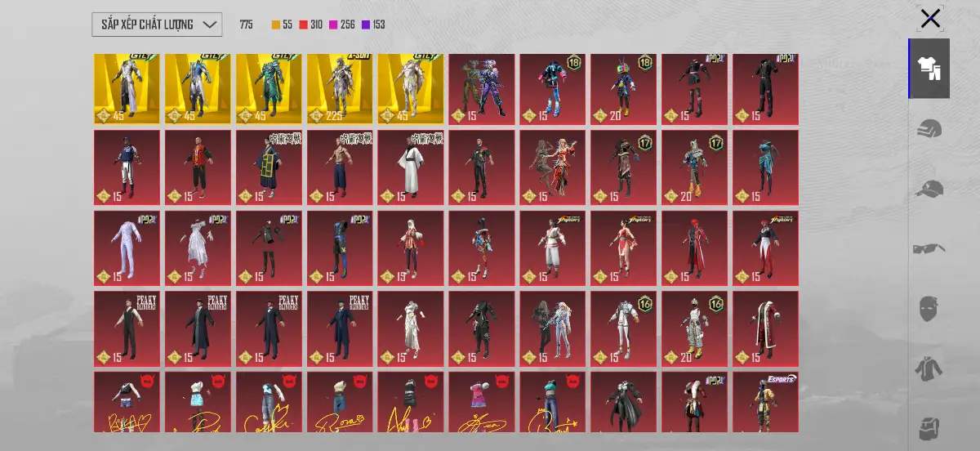The width and height of the screenshot is (980, 451).
Task: Open the sunglasses category
Action: pyautogui.click(x=929, y=249)
